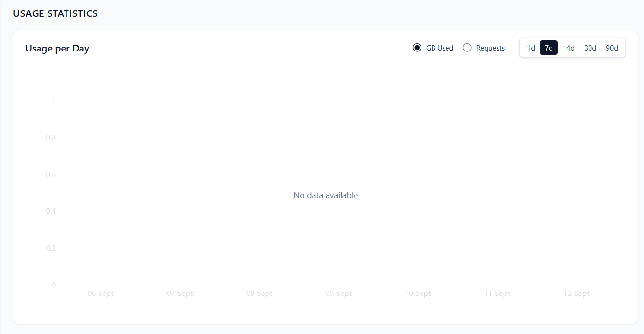Click the USAGE STATISTICS heading
The height and width of the screenshot is (334, 644).
[x=56, y=13]
